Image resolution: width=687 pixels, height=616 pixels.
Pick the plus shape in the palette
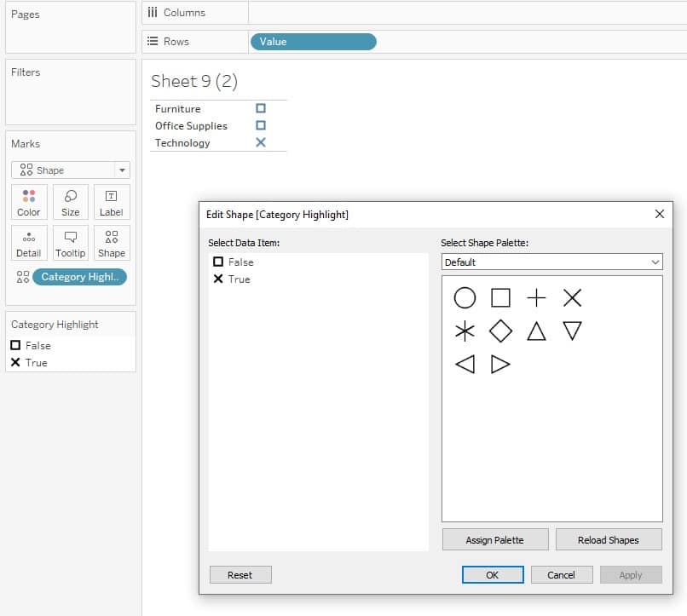point(536,297)
